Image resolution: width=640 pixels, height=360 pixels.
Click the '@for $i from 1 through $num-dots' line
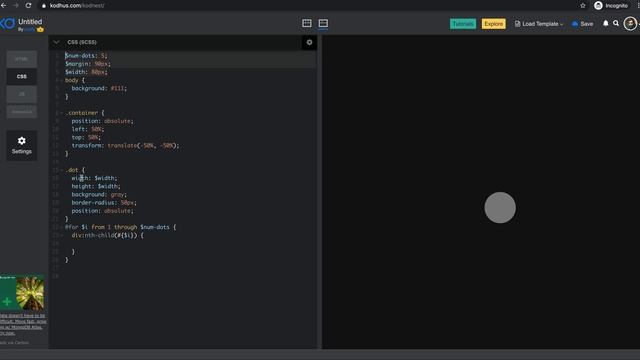pyautogui.click(x=120, y=227)
